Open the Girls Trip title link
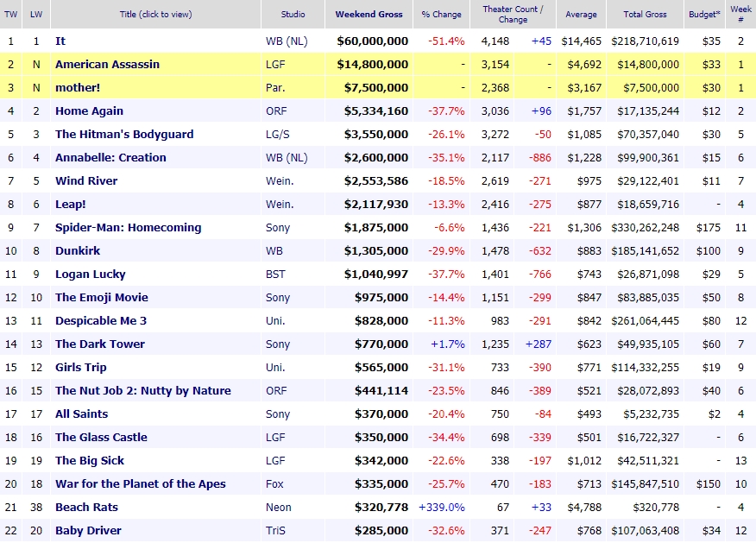Viewport: 756px width, 543px height. click(x=81, y=368)
